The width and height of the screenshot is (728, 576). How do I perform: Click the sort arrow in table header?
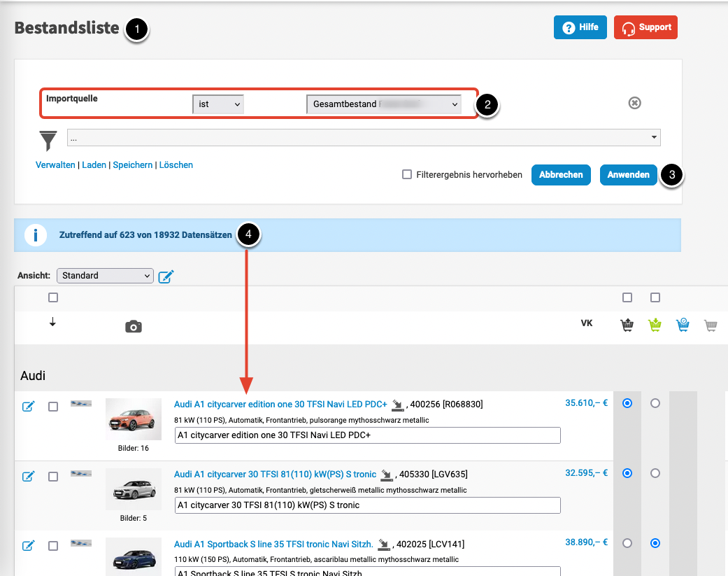pos(53,322)
